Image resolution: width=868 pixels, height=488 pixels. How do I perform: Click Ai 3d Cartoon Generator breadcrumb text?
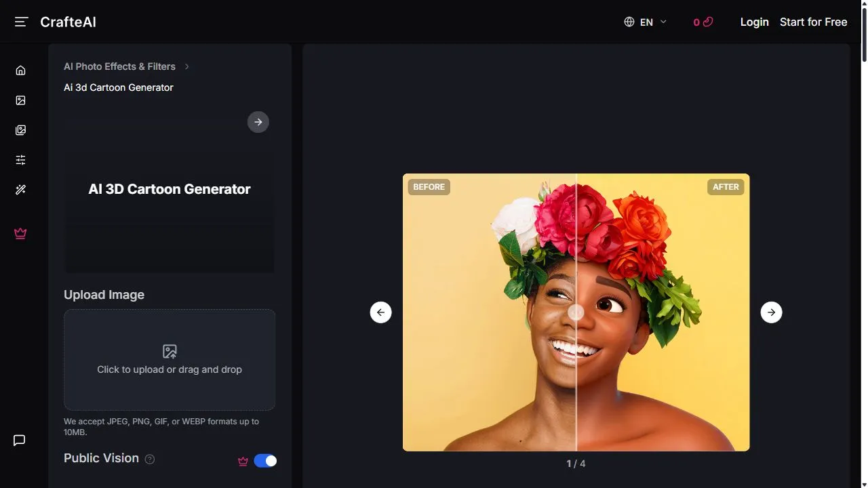pos(119,87)
